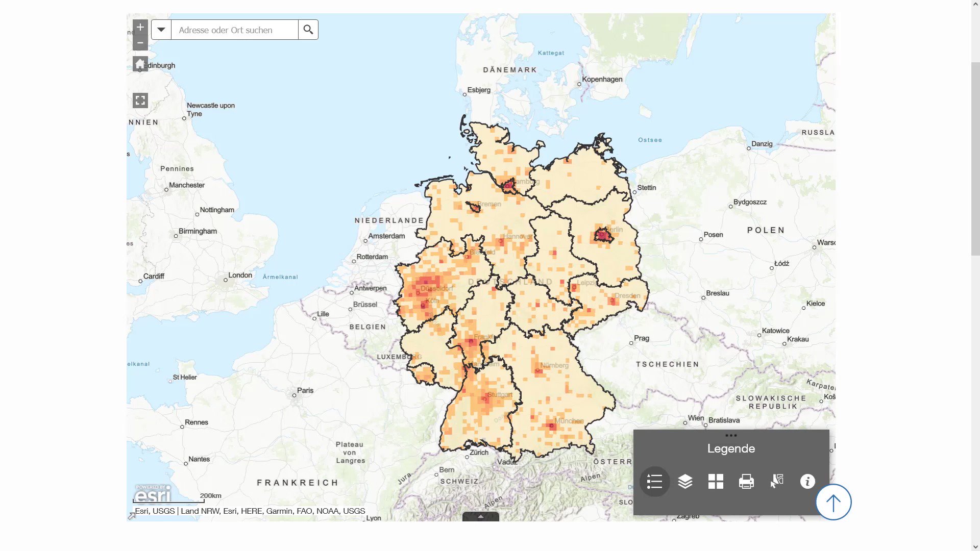
Task: Open the search source dropdown arrow
Action: (x=161, y=30)
